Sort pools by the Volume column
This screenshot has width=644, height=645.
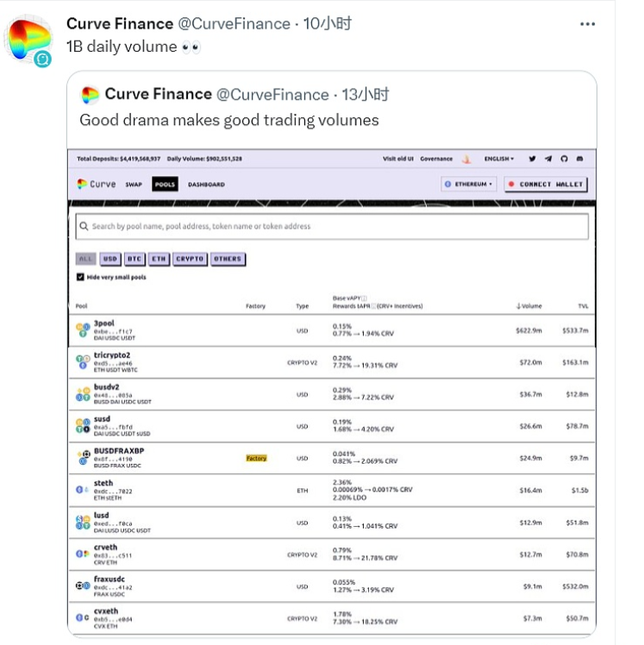(528, 306)
